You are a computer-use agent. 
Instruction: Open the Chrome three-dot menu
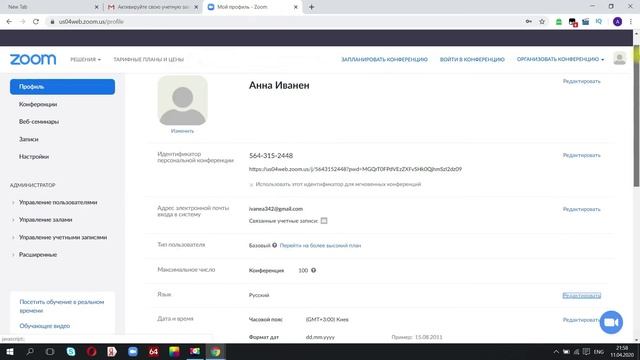[631, 22]
